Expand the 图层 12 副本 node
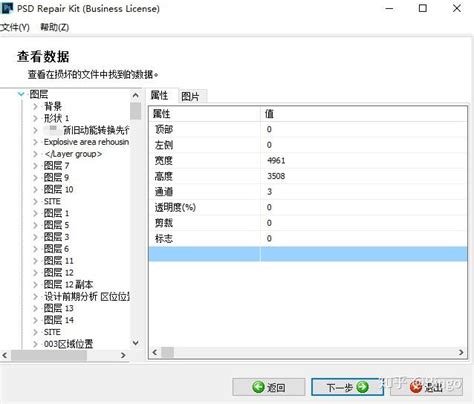Image resolution: width=474 pixels, height=404 pixels. 35,285
